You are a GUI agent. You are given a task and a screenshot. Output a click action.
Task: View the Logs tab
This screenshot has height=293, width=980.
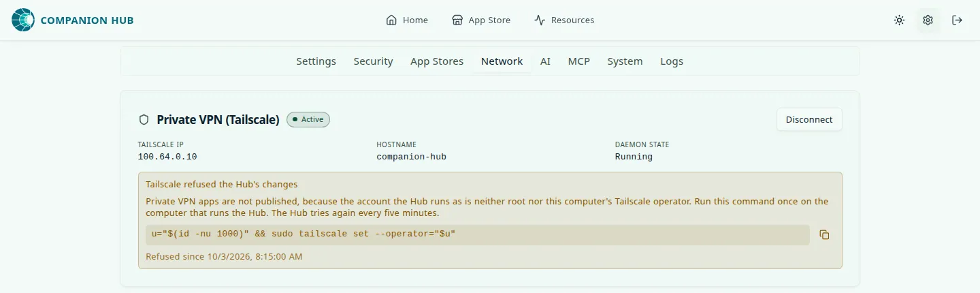pyautogui.click(x=672, y=61)
